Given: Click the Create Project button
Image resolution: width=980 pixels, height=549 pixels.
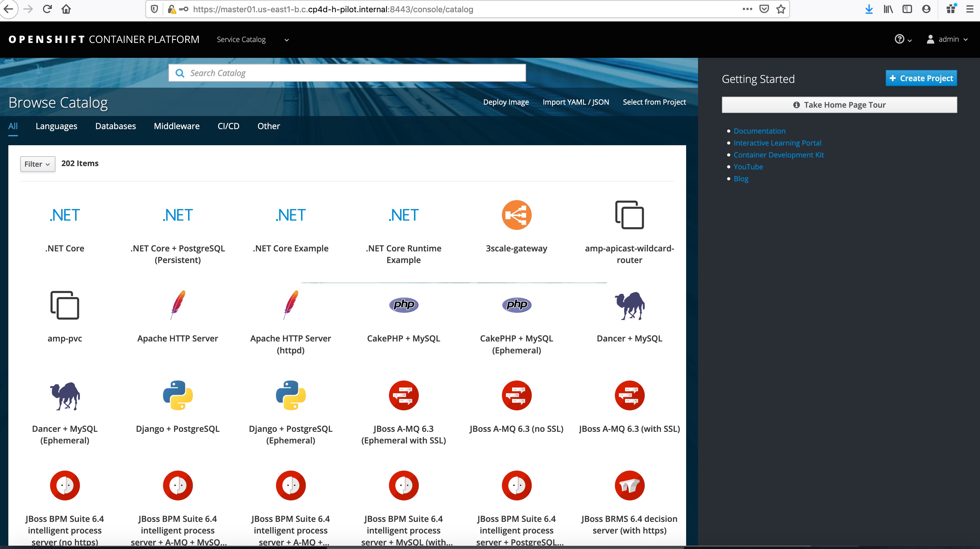Looking at the screenshot, I should tap(921, 78).
